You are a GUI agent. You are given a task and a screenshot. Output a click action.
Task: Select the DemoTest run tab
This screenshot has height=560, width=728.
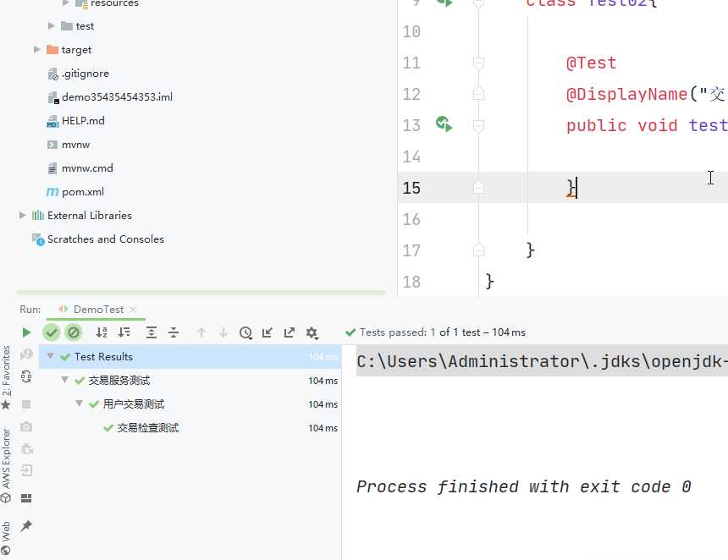click(98, 310)
